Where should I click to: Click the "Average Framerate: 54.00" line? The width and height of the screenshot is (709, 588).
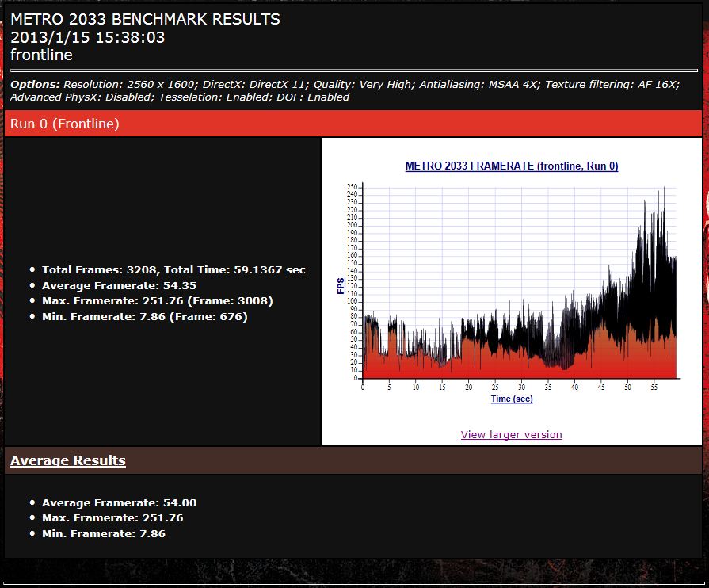pos(120,503)
